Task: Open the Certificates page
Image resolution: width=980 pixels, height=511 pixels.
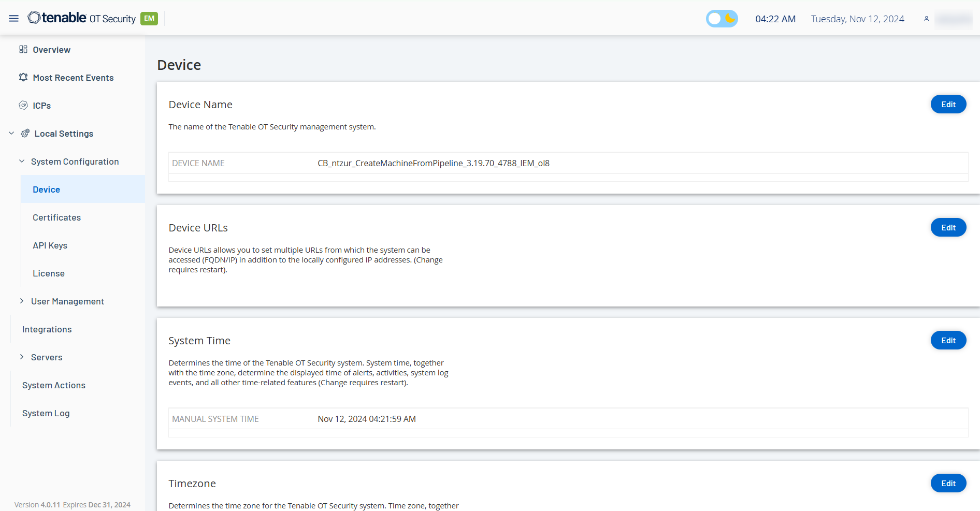Action: [57, 217]
